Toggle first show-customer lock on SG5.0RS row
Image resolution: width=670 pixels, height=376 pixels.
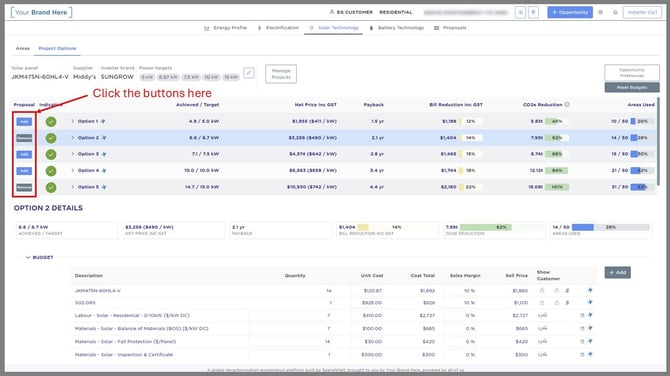point(542,303)
